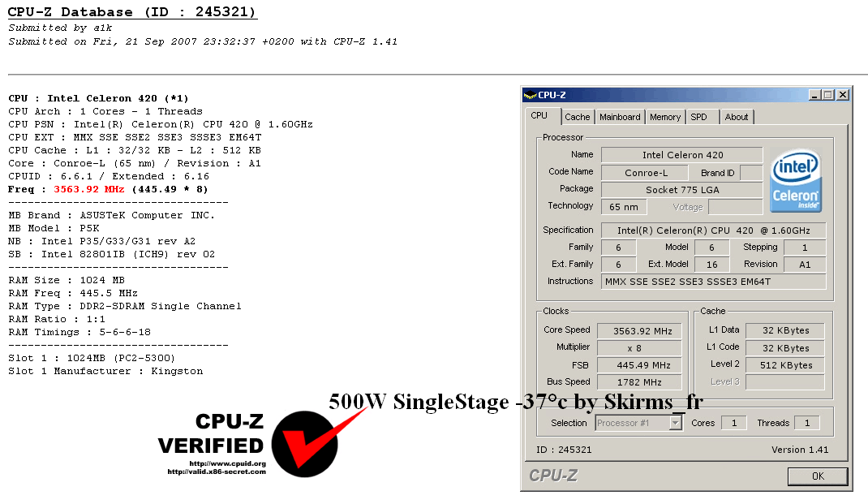The width and height of the screenshot is (868, 504).
Task: Switch to the Cache tab
Action: click(x=578, y=117)
